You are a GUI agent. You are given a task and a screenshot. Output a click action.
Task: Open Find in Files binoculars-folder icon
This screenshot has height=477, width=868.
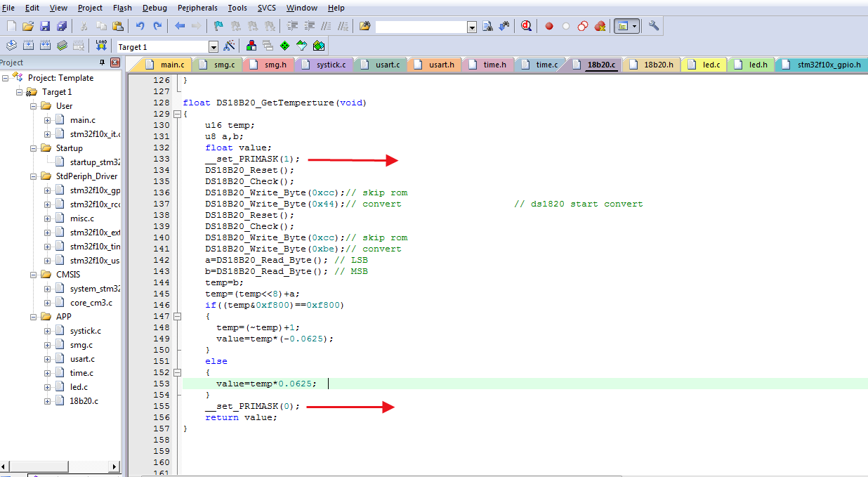(364, 26)
